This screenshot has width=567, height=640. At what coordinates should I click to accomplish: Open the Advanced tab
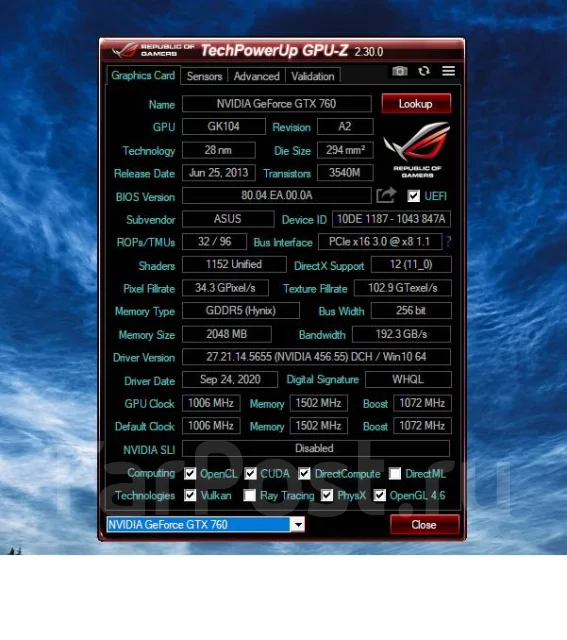pos(256,76)
